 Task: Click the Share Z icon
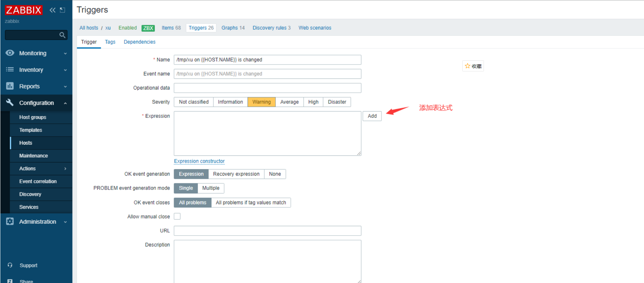tap(10, 281)
